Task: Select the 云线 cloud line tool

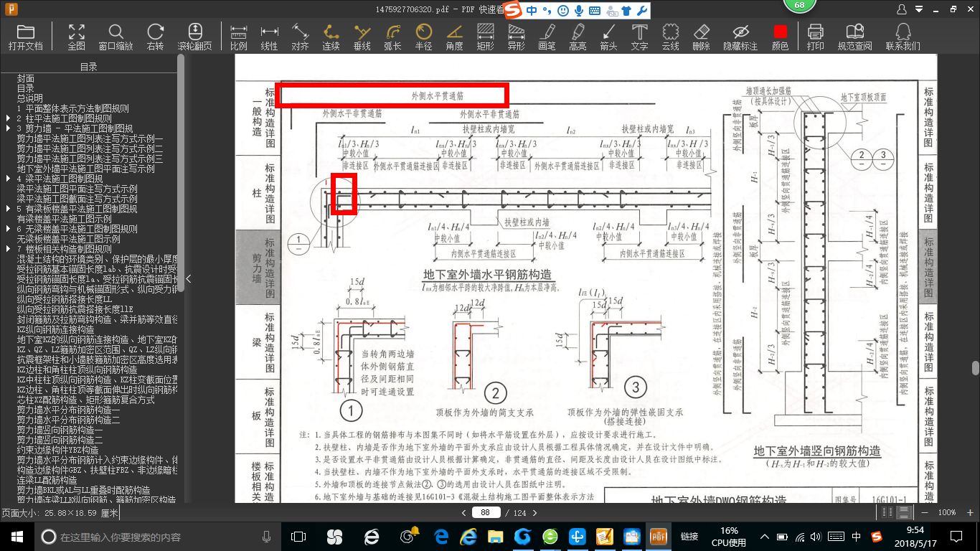Action: click(670, 37)
